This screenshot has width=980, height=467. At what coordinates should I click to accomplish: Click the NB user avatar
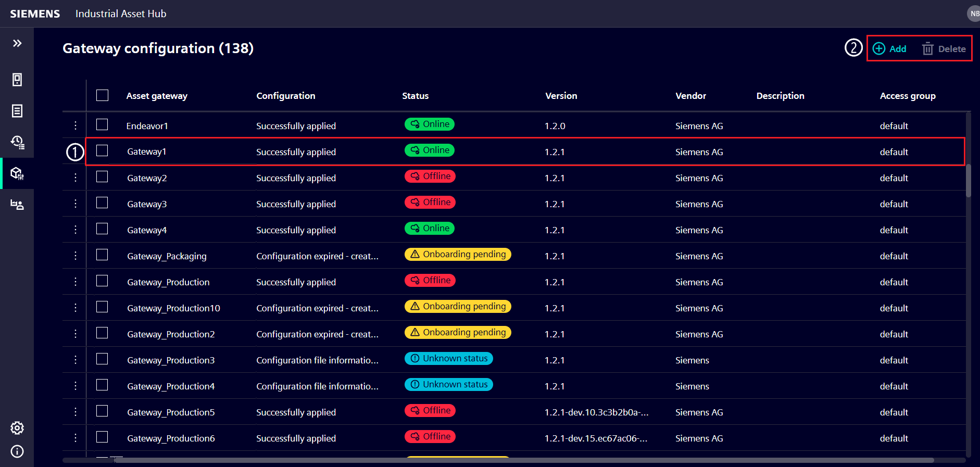974,14
